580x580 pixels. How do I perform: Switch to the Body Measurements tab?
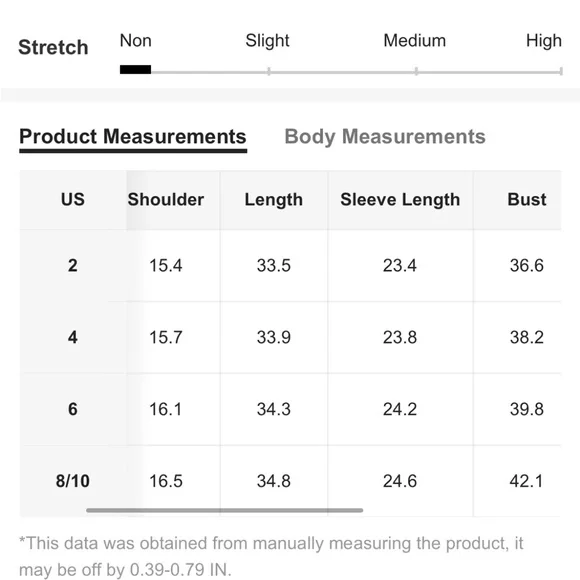(x=385, y=137)
